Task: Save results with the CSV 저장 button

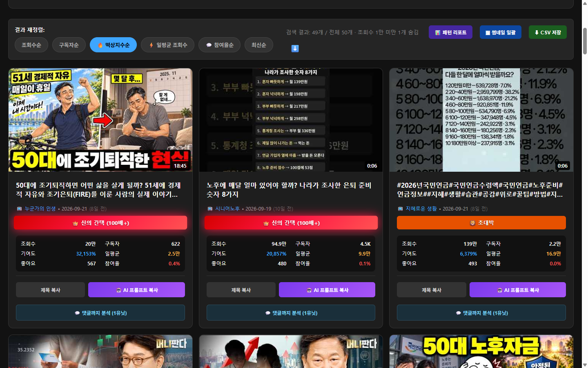Action: point(548,32)
